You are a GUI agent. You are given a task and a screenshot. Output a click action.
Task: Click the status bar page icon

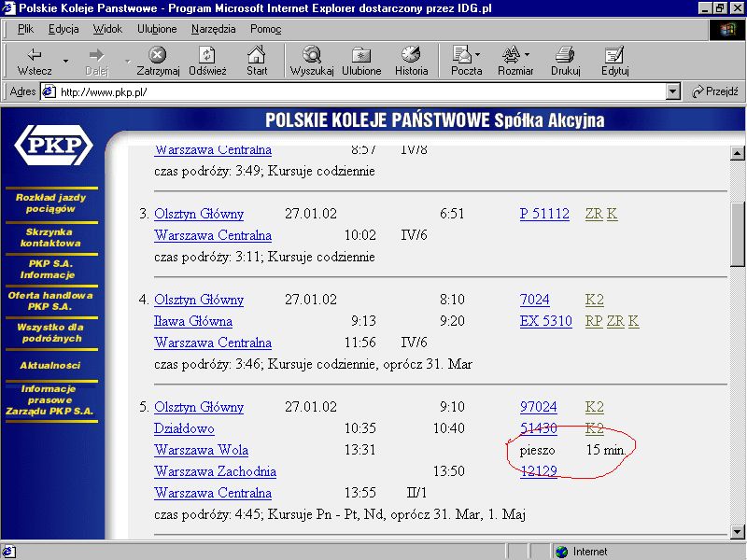(8, 552)
